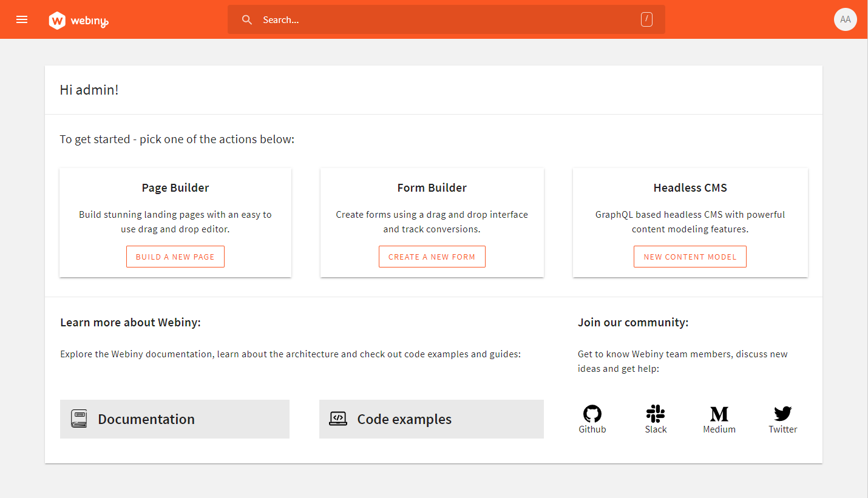Click the CREATE A NEW FORM button

click(x=432, y=256)
